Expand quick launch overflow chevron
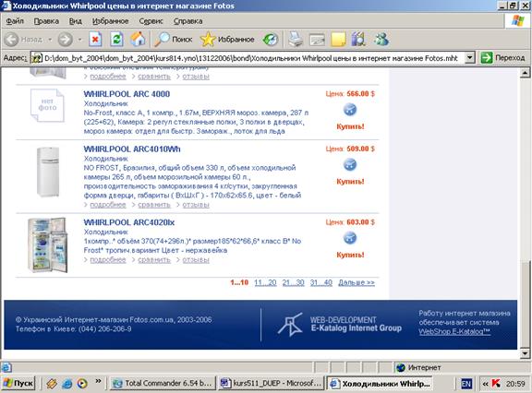The width and height of the screenshot is (532, 393). (98, 382)
